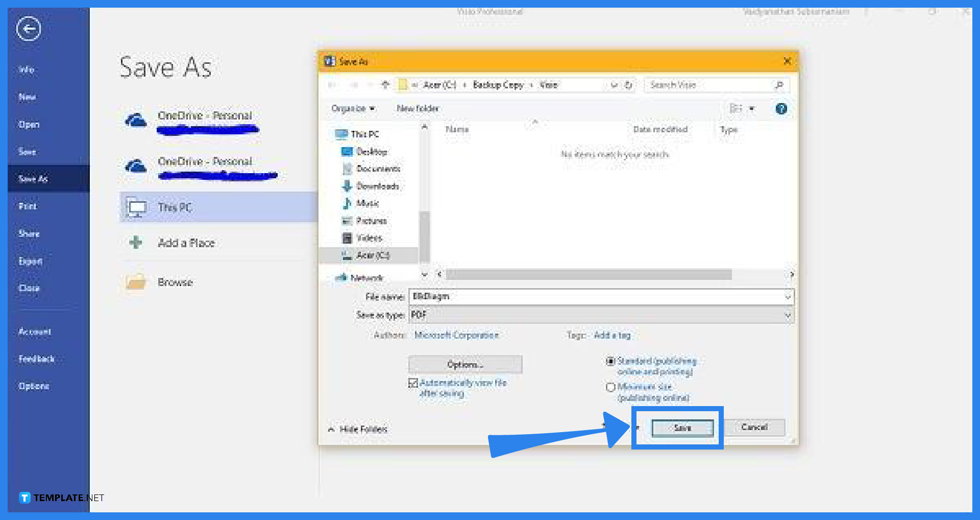Screen dimensions: 980x520
Task: Choose Minimum size publishing online
Action: click(x=610, y=387)
